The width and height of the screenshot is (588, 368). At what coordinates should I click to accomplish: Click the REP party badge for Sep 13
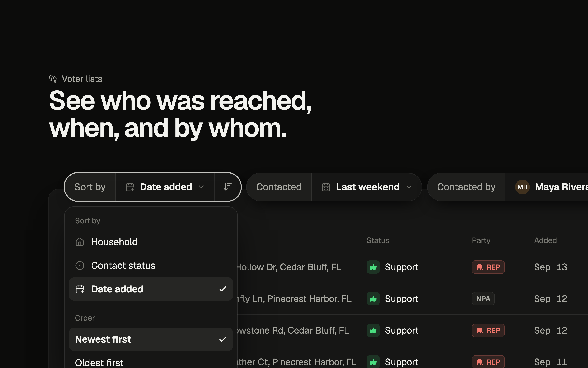coord(488,267)
